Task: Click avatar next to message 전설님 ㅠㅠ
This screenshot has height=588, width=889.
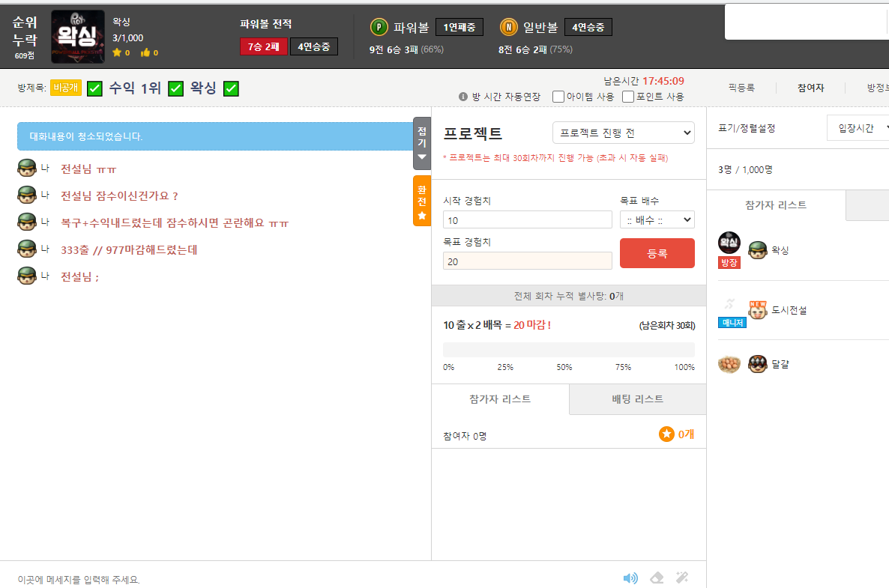Action: [27, 169]
